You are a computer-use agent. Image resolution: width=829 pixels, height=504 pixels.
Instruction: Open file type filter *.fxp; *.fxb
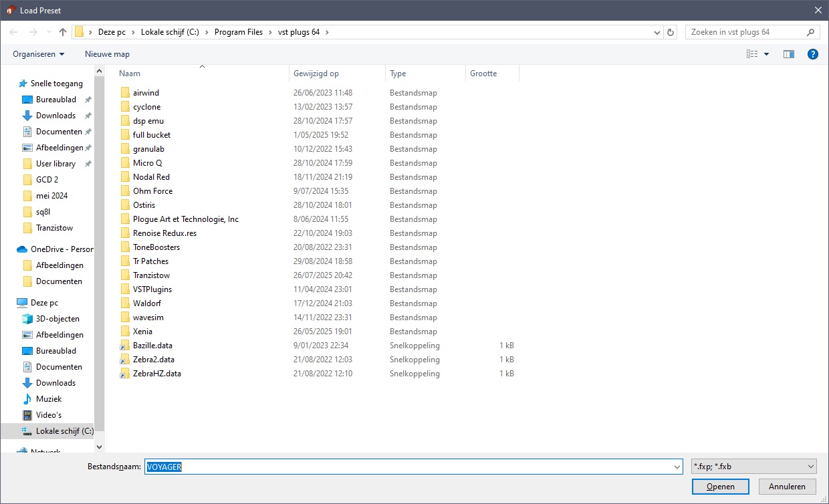(754, 467)
